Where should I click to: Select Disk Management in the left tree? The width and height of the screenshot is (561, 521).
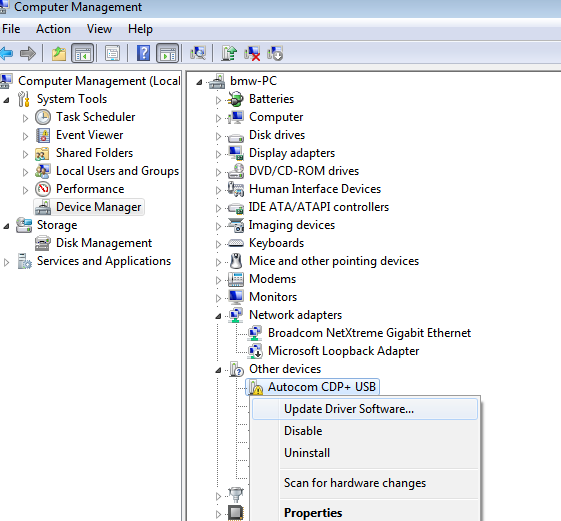click(x=104, y=243)
